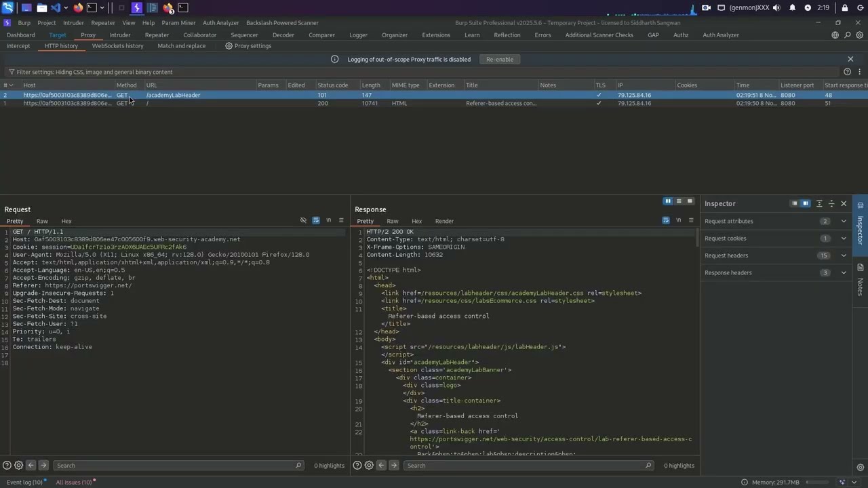
Task: Open the HTTP history three-dot options menu
Action: [x=859, y=72]
